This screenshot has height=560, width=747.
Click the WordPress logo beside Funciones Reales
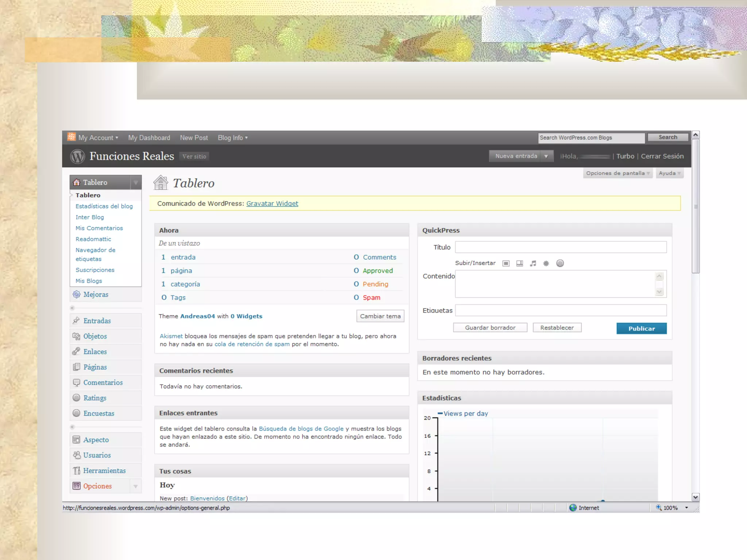click(x=77, y=156)
